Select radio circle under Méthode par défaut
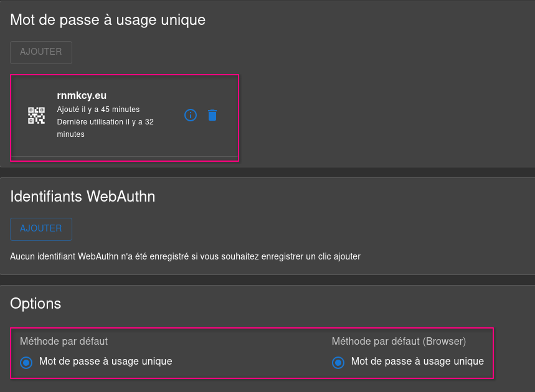This screenshot has width=535, height=392. [x=26, y=362]
